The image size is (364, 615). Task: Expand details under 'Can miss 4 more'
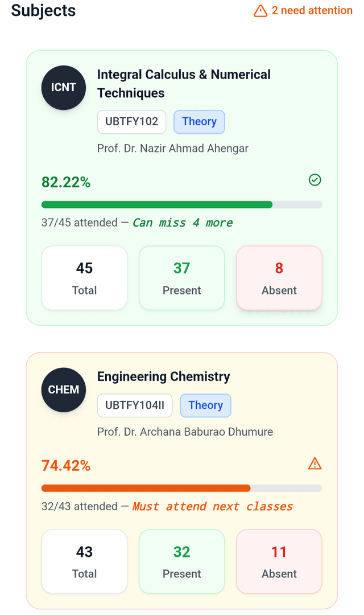[183, 222]
